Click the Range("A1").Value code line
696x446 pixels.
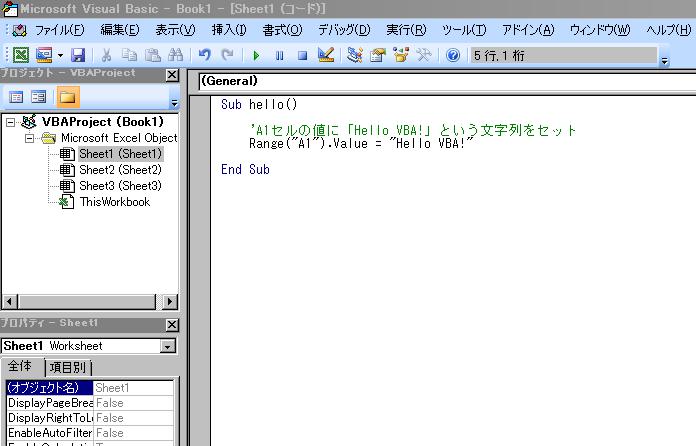361,144
